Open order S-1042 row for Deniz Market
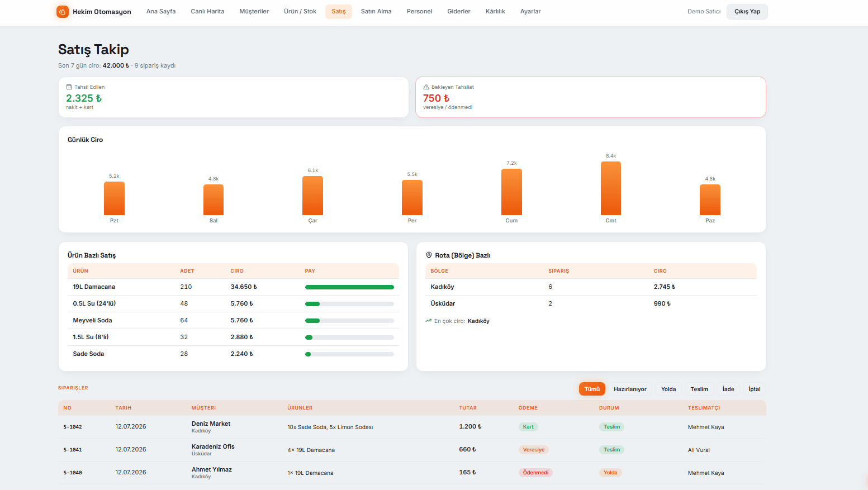 pos(412,427)
